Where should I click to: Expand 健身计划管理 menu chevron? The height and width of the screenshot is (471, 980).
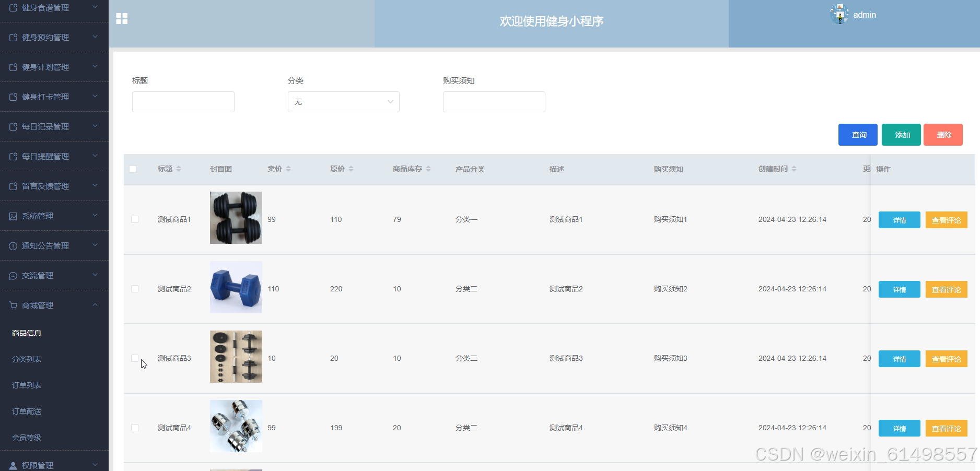point(95,66)
